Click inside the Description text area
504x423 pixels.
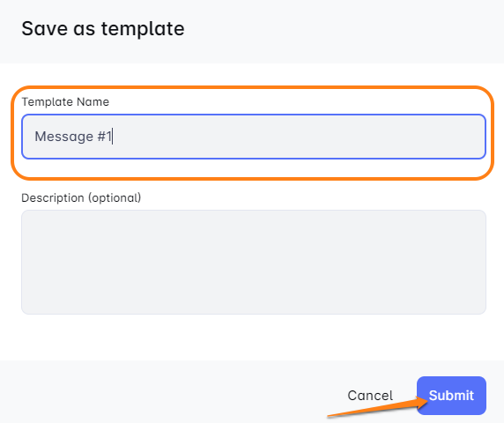(254, 262)
